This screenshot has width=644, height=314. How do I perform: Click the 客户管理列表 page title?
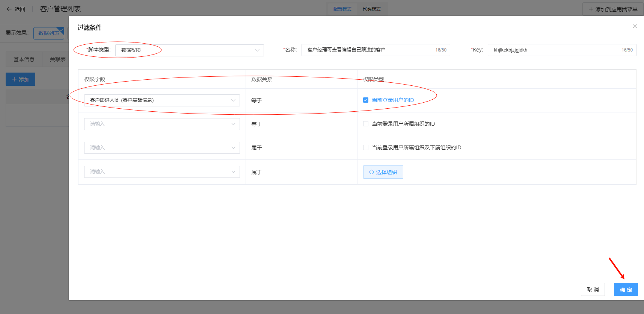point(60,9)
